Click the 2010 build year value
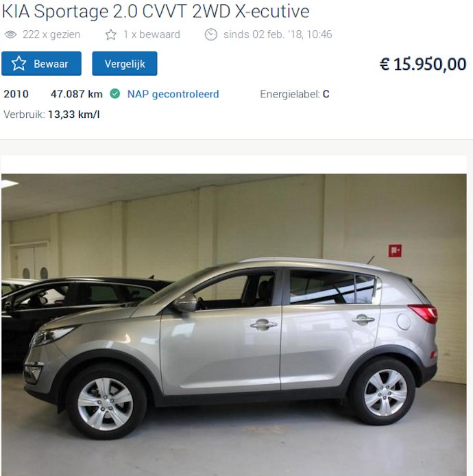 point(16,94)
